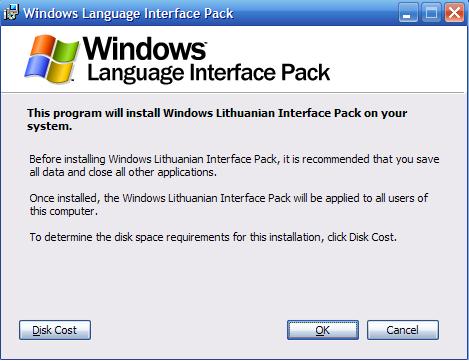Minimize the Language Interface Pack window

408,13
